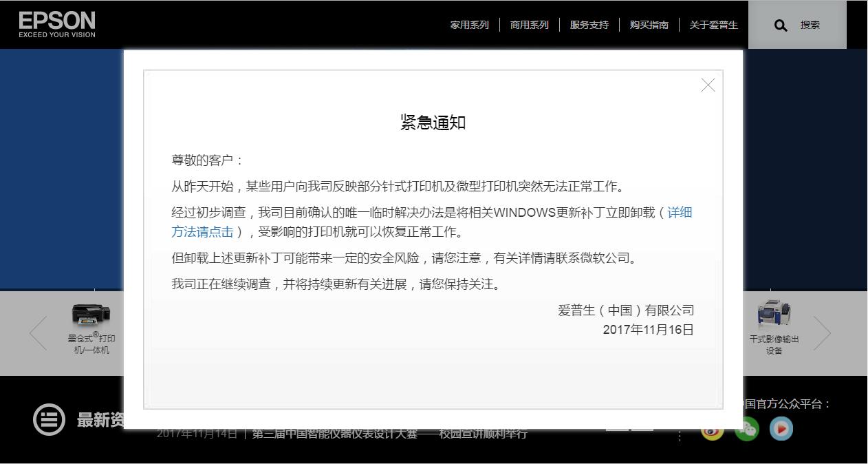
Task: Open the 关于爱普生 navigation menu
Action: click(x=713, y=25)
